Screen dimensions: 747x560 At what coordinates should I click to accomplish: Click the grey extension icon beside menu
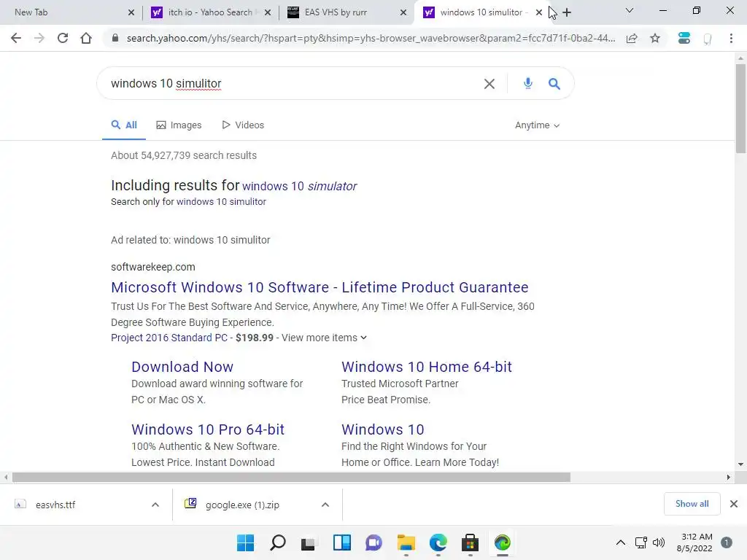[708, 39]
